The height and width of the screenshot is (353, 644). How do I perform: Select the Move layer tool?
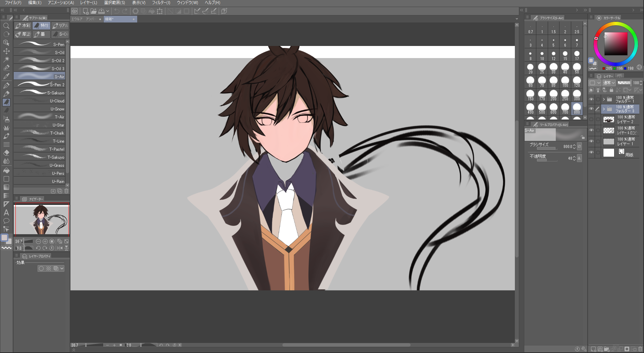6,51
